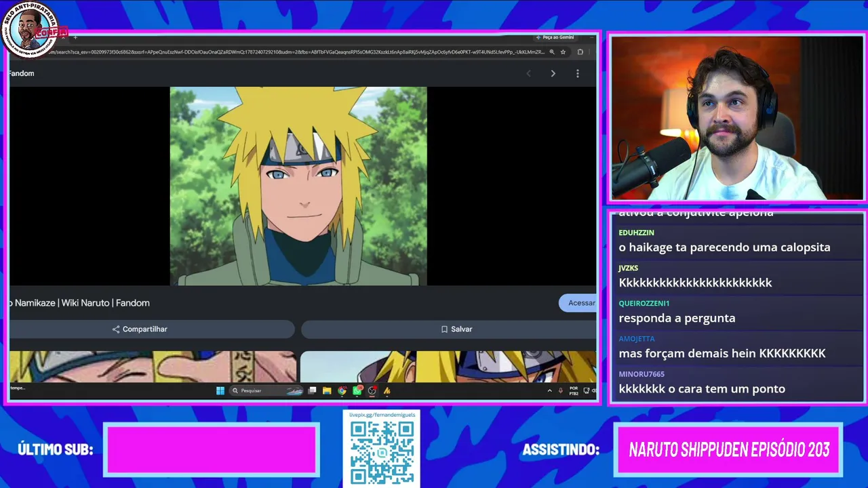Viewport: 868px width, 488px height.
Task: Click chat message 'mas forçam demais hein'
Action: point(722,353)
